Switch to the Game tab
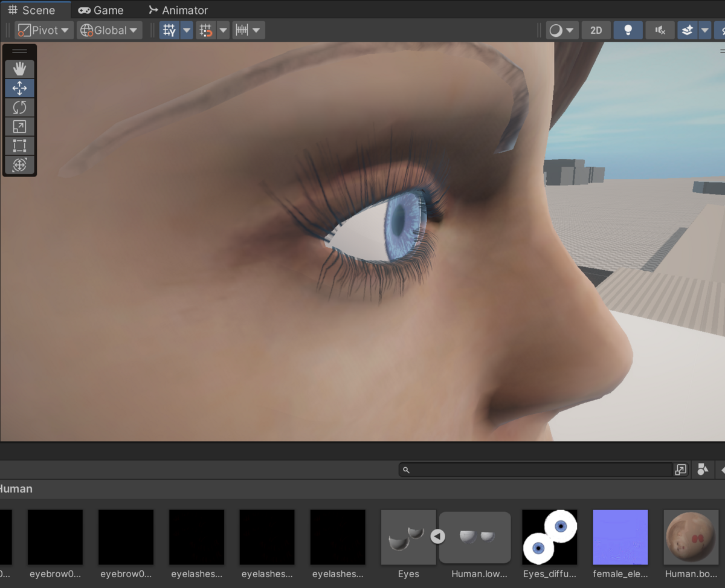Image resolution: width=725 pixels, height=588 pixels. (101, 10)
